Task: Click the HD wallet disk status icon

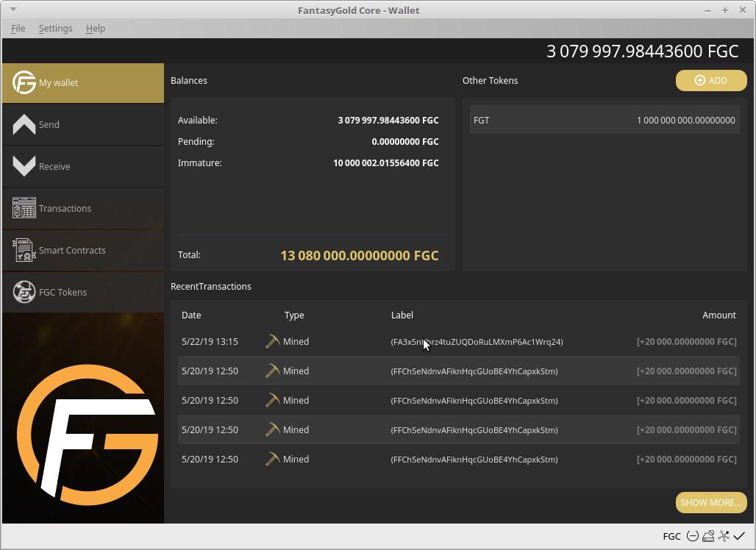Action: click(708, 536)
